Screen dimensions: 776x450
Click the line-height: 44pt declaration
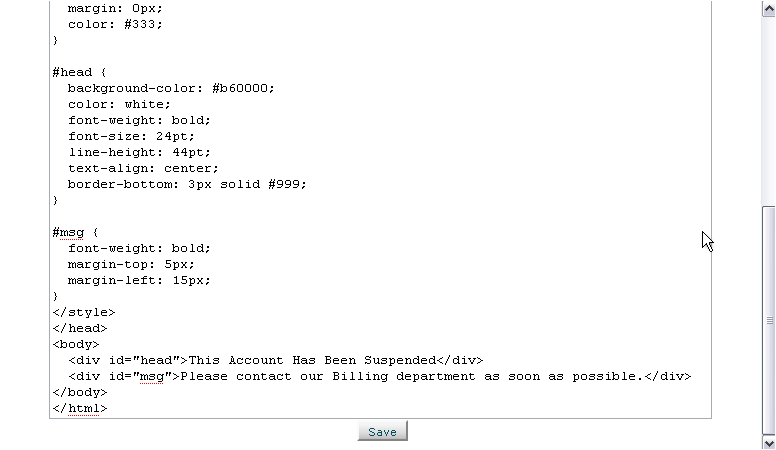coord(139,152)
